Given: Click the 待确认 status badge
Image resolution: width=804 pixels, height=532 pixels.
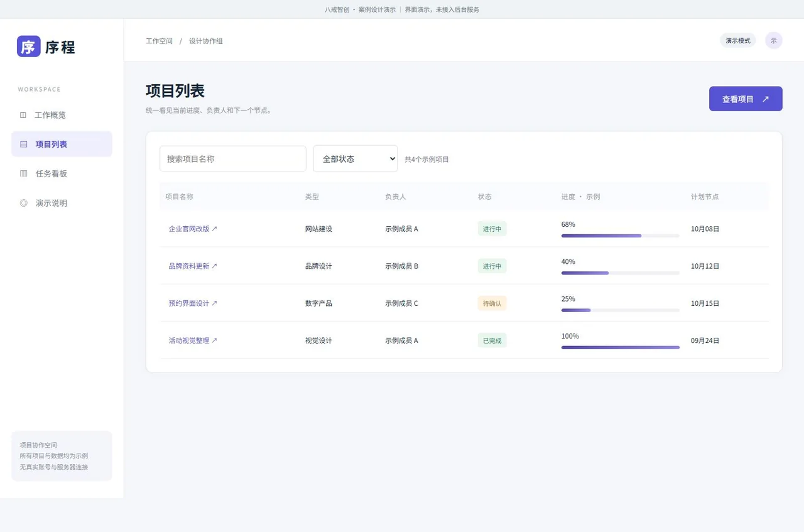Looking at the screenshot, I should pyautogui.click(x=492, y=303).
